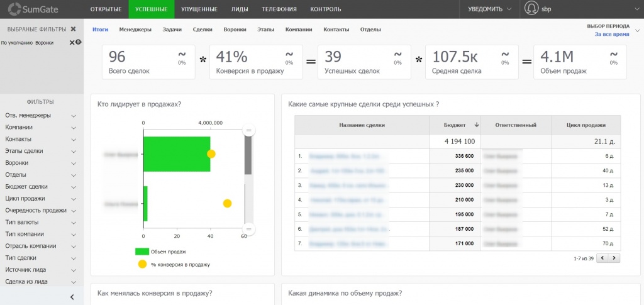Click the Ответственный column header
644x305 pixels.
click(516, 125)
